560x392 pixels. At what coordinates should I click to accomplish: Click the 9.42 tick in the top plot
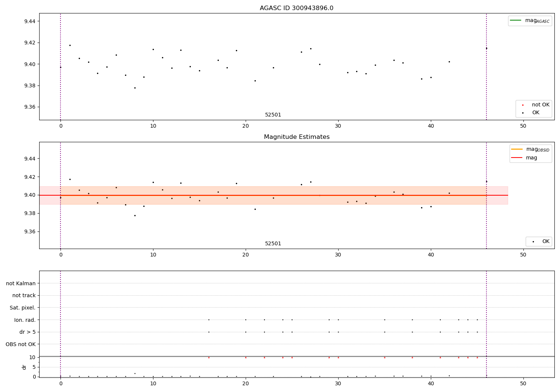[30, 43]
